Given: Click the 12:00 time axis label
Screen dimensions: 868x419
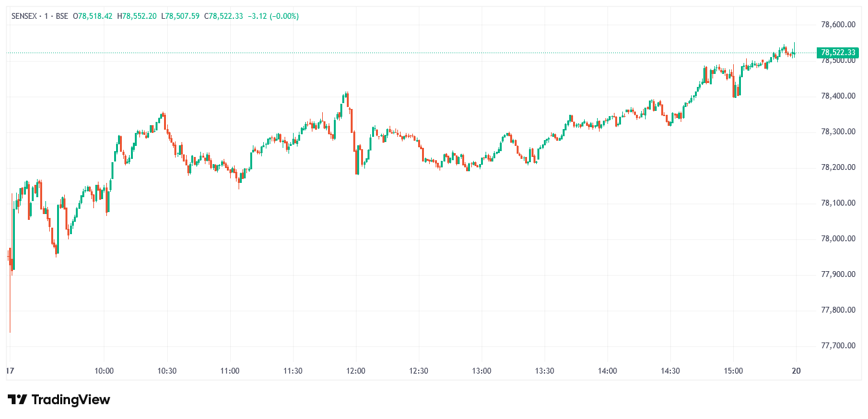Looking at the screenshot, I should [356, 371].
